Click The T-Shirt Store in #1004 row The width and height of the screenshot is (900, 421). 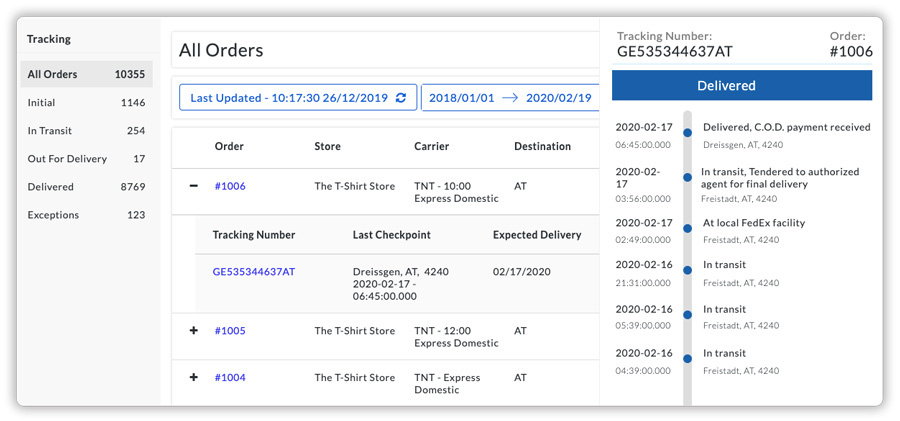coord(355,377)
